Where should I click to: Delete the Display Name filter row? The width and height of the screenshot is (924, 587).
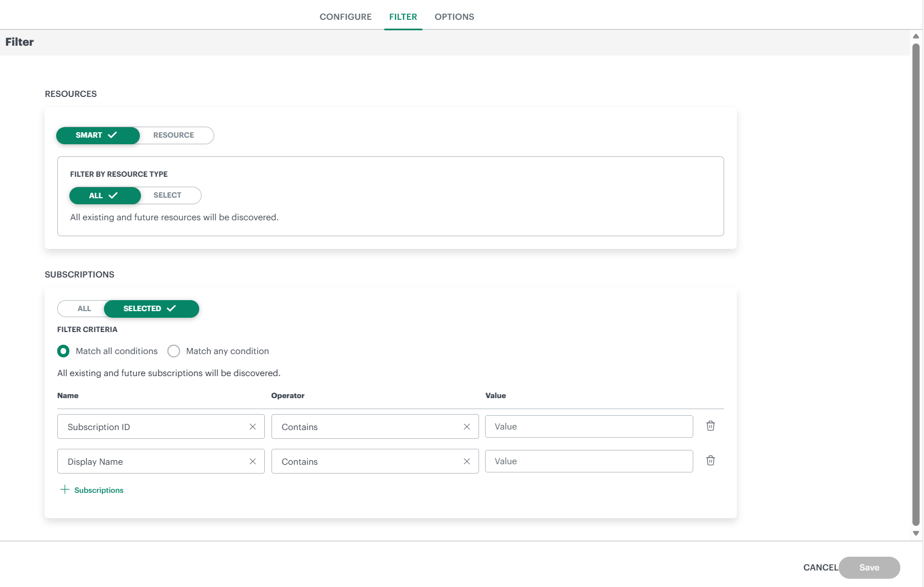click(710, 460)
